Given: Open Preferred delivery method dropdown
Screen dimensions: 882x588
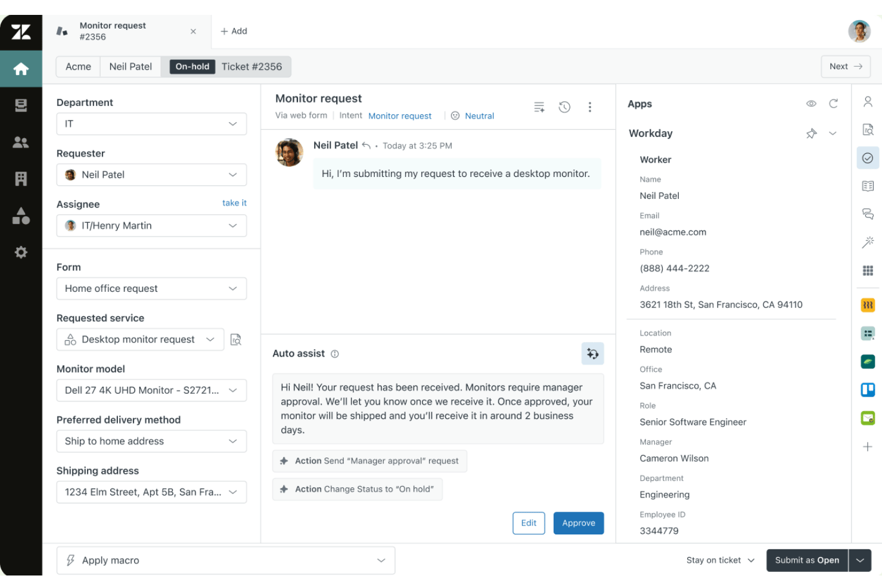Looking at the screenshot, I should tap(151, 441).
